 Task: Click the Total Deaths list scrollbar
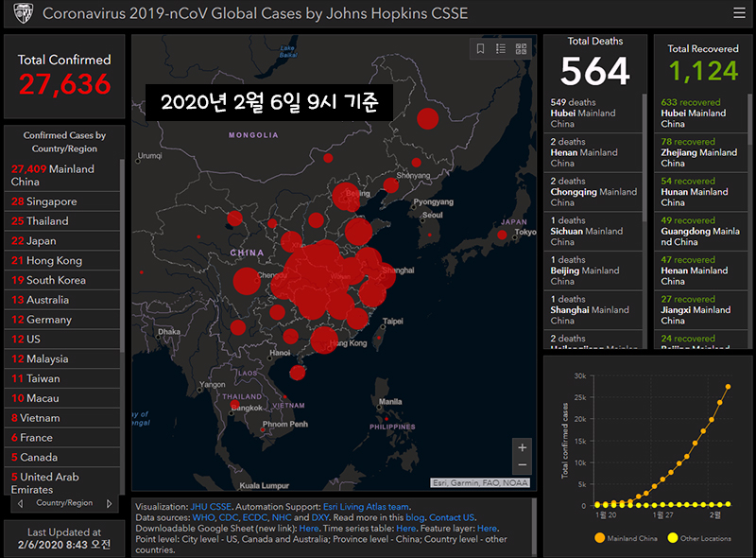(644, 157)
